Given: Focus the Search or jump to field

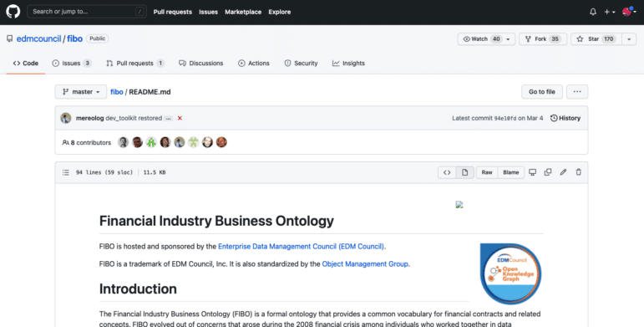Looking at the screenshot, I should [87, 12].
